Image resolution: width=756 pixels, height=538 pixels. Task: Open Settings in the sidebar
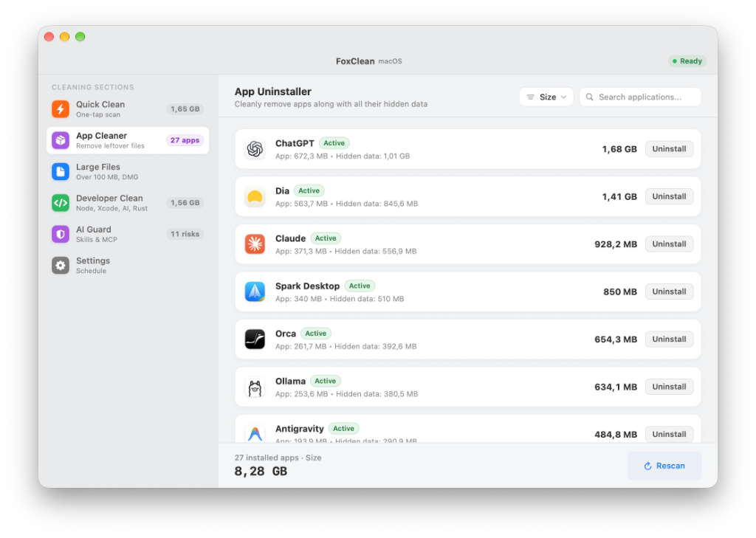pos(128,266)
